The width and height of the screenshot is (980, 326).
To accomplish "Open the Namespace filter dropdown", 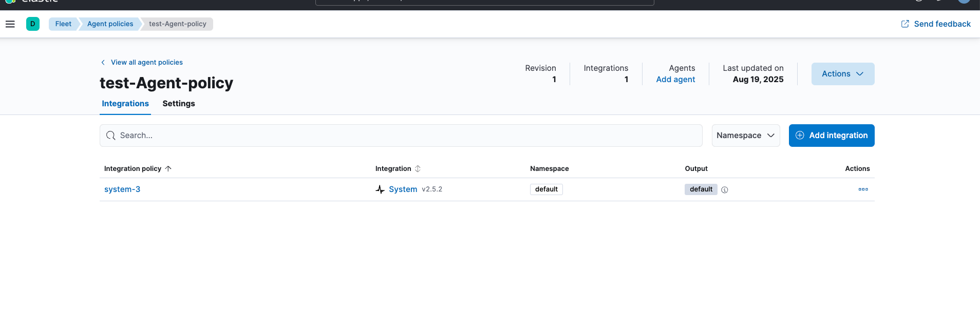I will [746, 136].
